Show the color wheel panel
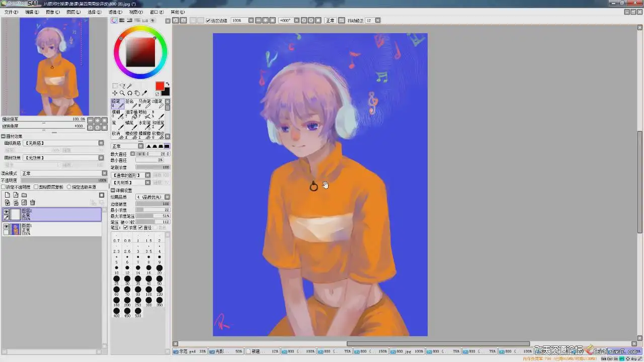This screenshot has height=362, width=644. click(114, 21)
